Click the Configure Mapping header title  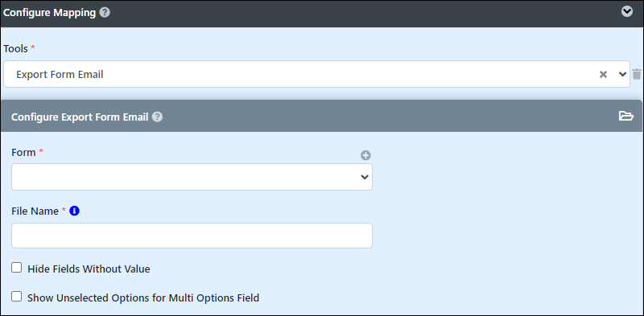pyautogui.click(x=50, y=13)
